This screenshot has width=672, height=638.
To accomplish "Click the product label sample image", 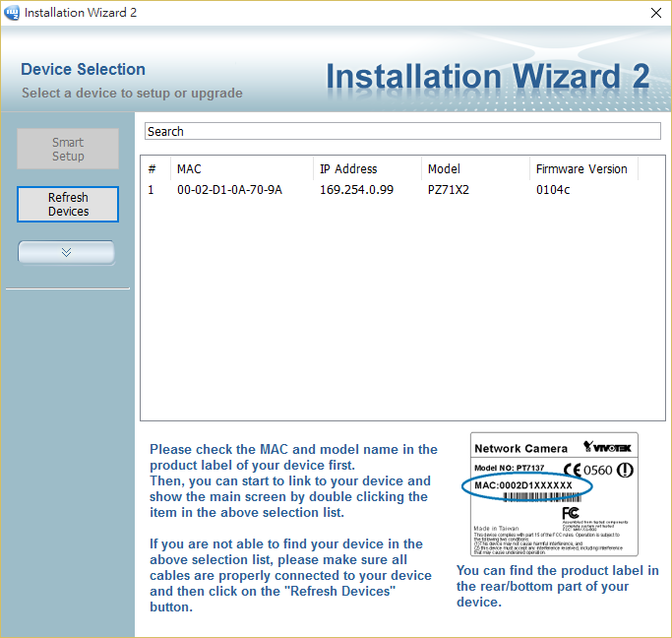I will [554, 494].
